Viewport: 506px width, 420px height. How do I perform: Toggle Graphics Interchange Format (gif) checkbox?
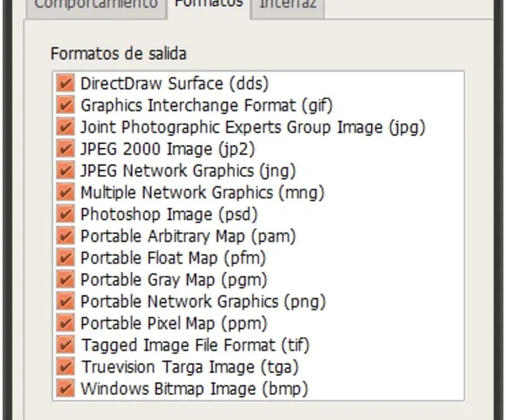[x=65, y=105]
